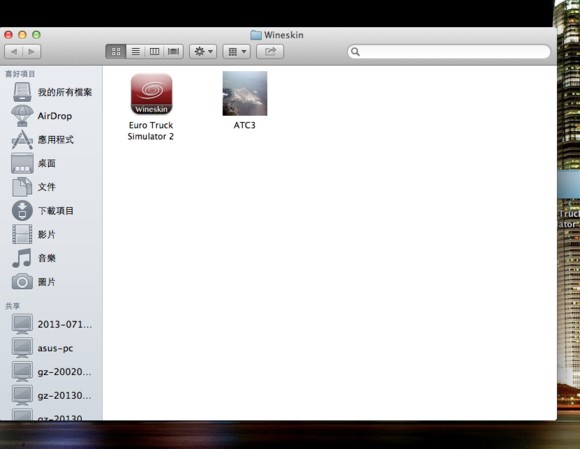The height and width of the screenshot is (449, 580).
Task: Click the search magnifier icon
Action: point(355,51)
